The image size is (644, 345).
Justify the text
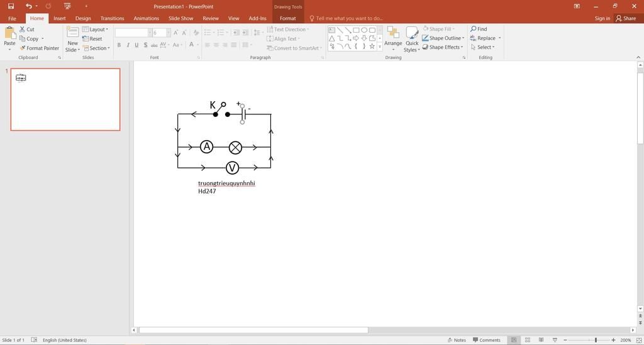[x=234, y=45]
